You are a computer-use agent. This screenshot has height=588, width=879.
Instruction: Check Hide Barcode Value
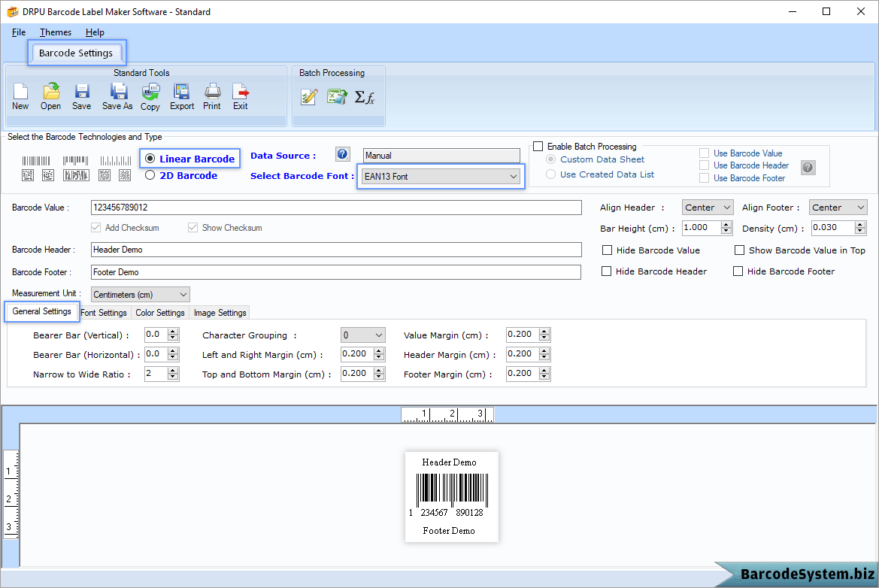click(x=607, y=250)
